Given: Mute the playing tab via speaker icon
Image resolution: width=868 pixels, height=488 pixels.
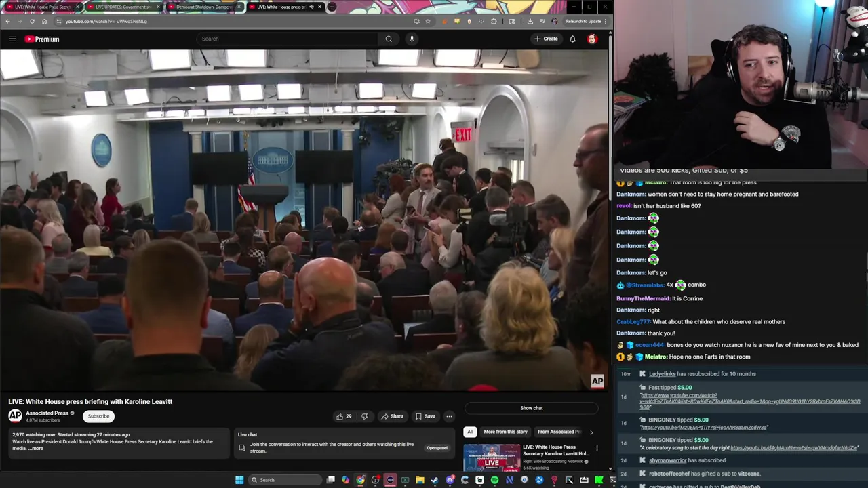Looking at the screenshot, I should coord(311,7).
